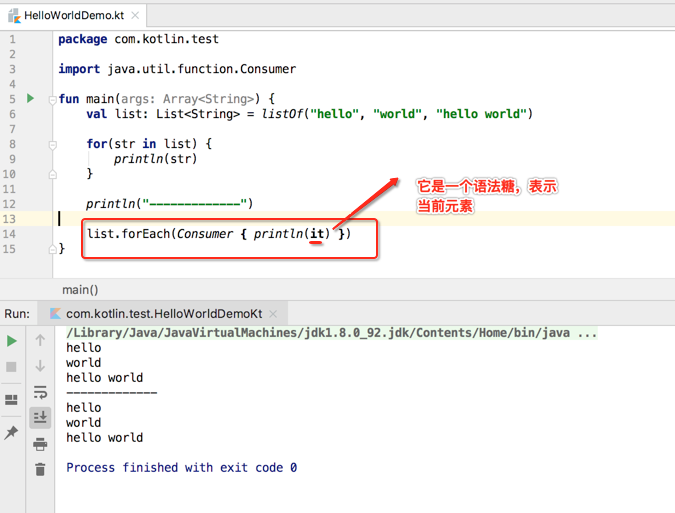This screenshot has width=675, height=513.
Task: Clear console with trash icon
Action: (40, 469)
